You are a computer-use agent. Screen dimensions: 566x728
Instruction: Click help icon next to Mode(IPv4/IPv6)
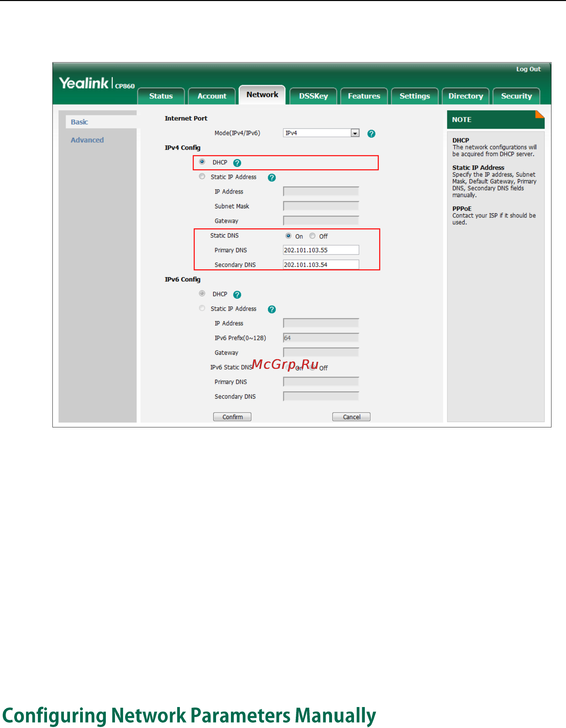371,134
